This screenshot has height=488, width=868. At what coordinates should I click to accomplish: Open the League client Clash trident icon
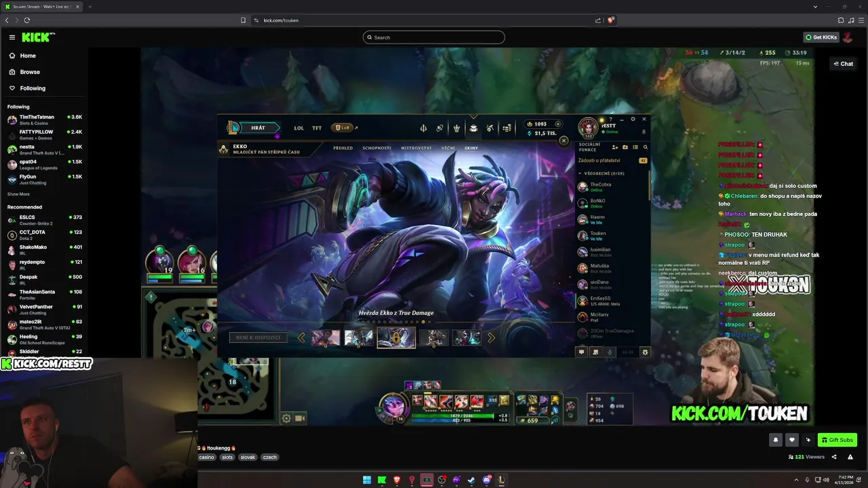tap(423, 127)
